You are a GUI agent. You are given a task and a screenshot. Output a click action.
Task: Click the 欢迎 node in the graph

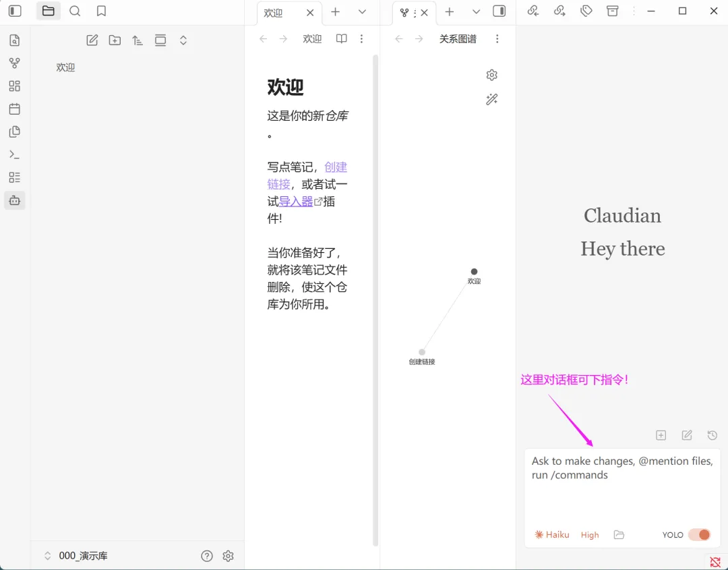pos(474,272)
